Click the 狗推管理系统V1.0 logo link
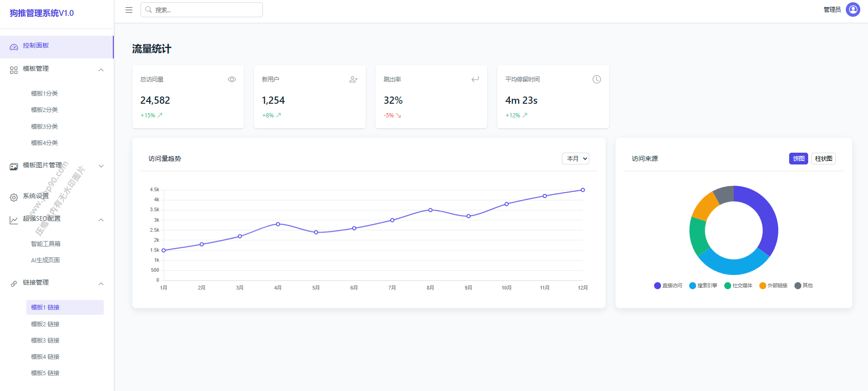This screenshot has width=868, height=391. (x=42, y=13)
